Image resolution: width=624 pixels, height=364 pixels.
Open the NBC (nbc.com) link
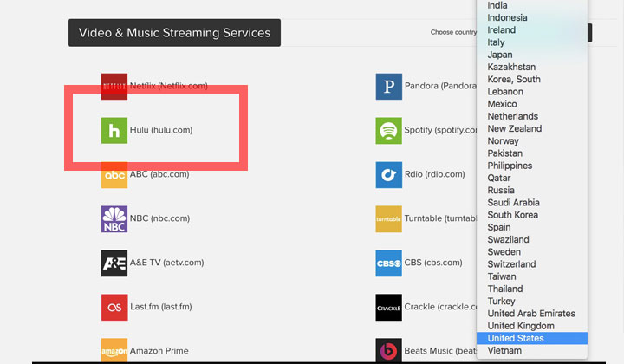click(x=160, y=218)
